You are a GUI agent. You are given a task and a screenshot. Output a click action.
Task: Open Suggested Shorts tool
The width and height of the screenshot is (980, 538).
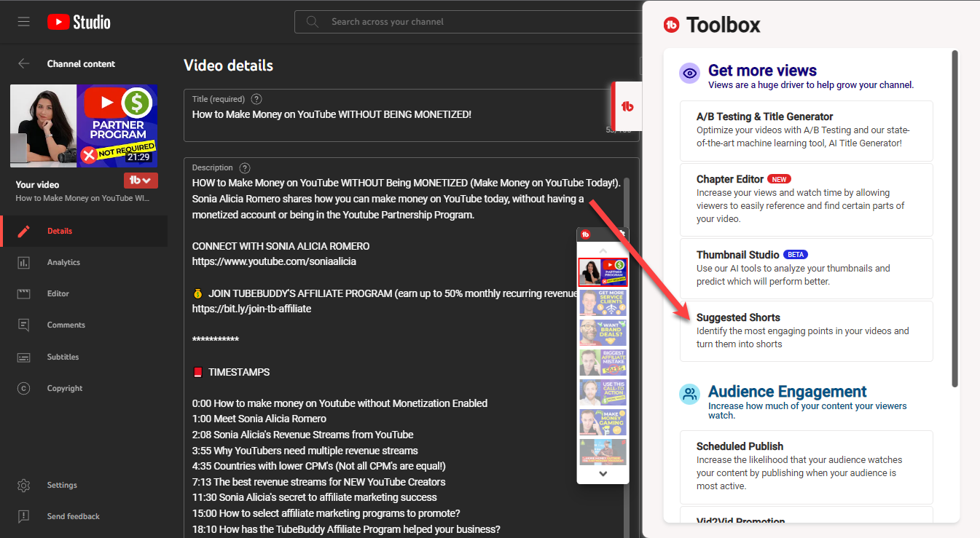(806, 331)
